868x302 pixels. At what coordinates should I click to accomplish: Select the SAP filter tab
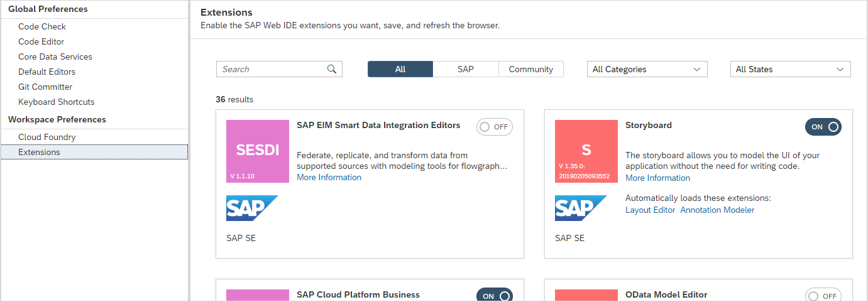click(466, 69)
